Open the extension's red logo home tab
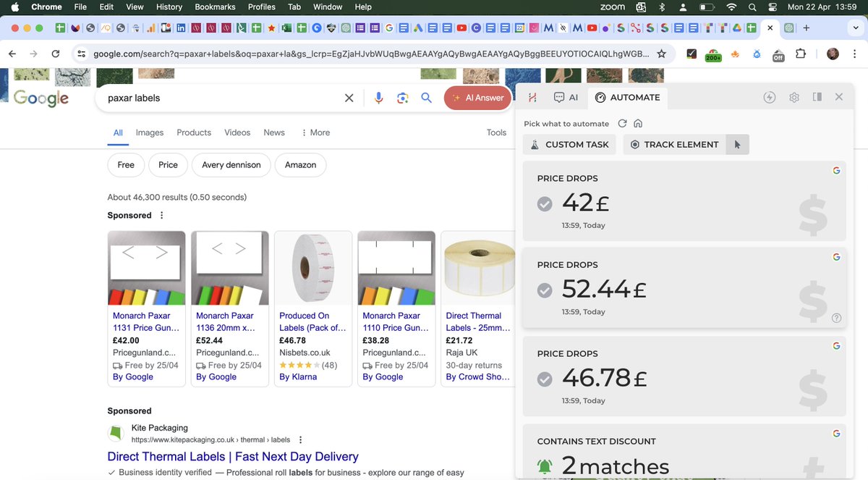 [532, 97]
